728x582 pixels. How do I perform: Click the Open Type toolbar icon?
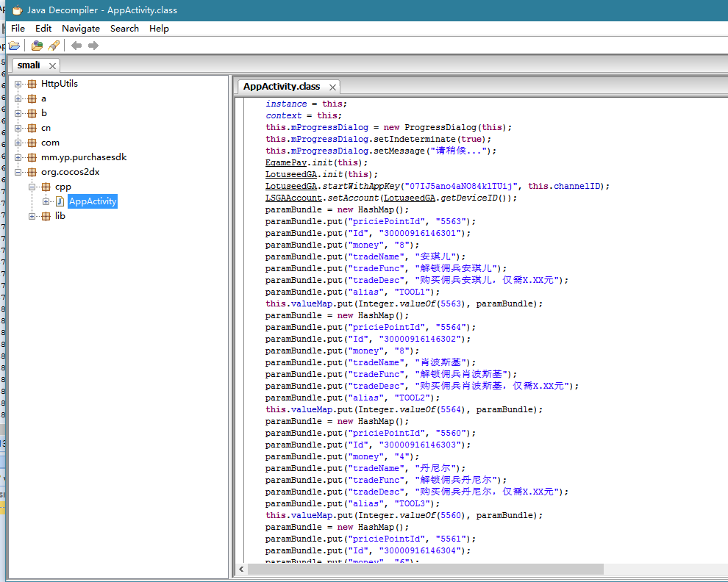click(37, 46)
